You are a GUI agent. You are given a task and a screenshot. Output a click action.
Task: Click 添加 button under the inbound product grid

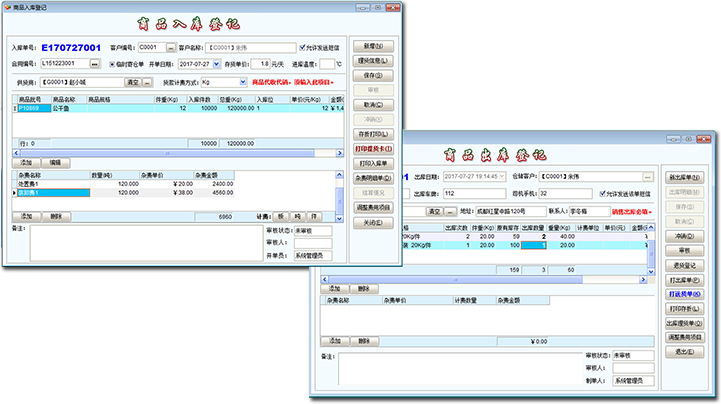[x=26, y=163]
